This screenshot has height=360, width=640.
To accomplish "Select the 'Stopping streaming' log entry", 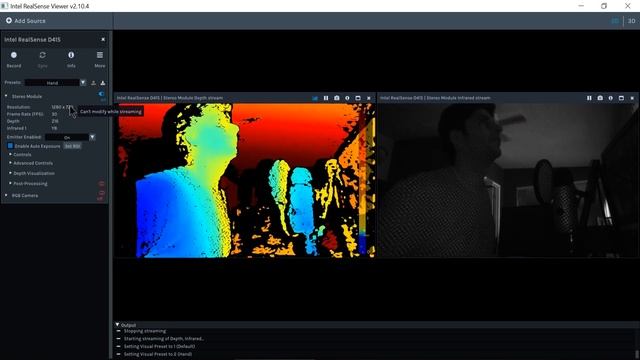I will pyautogui.click(x=144, y=331).
